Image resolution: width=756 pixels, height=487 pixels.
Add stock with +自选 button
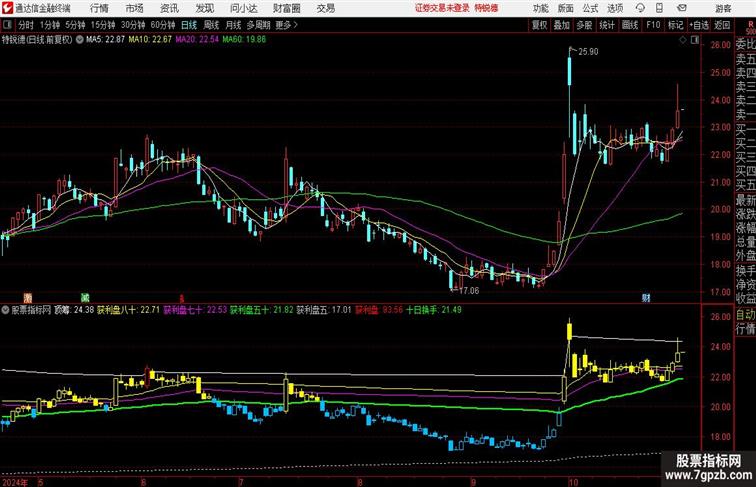pyautogui.click(x=699, y=25)
